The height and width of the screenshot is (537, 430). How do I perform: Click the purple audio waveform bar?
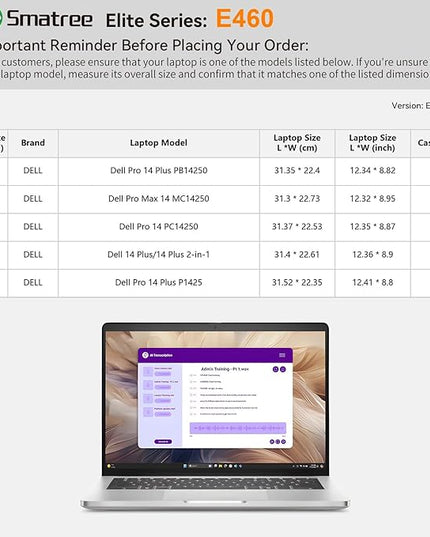(x=238, y=428)
